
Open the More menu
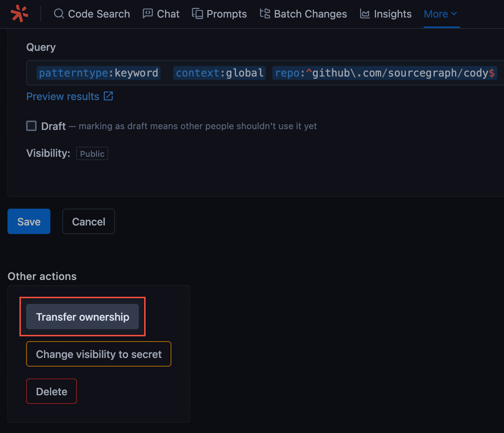(x=441, y=14)
